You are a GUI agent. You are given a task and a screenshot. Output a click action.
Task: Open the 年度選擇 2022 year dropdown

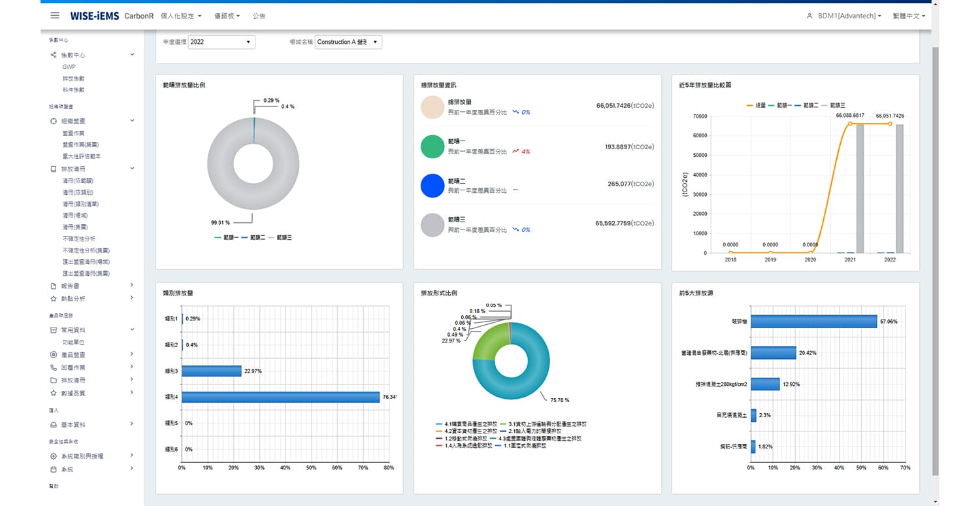point(222,42)
